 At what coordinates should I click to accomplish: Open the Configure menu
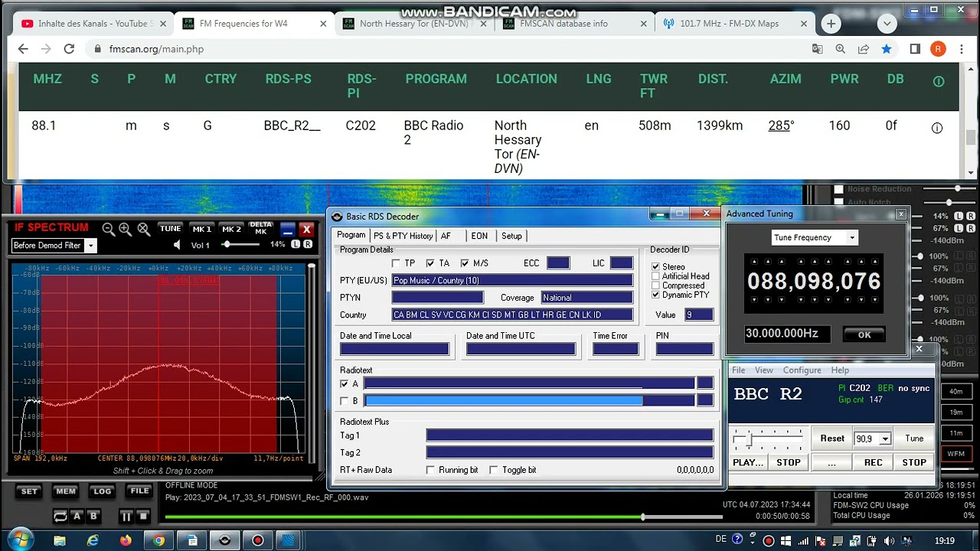pyautogui.click(x=802, y=370)
